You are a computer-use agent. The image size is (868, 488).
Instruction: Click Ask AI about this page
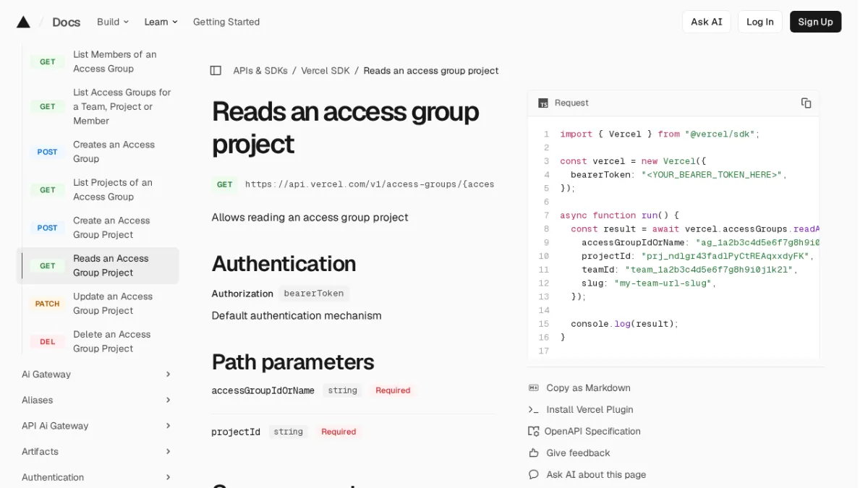[x=597, y=475]
